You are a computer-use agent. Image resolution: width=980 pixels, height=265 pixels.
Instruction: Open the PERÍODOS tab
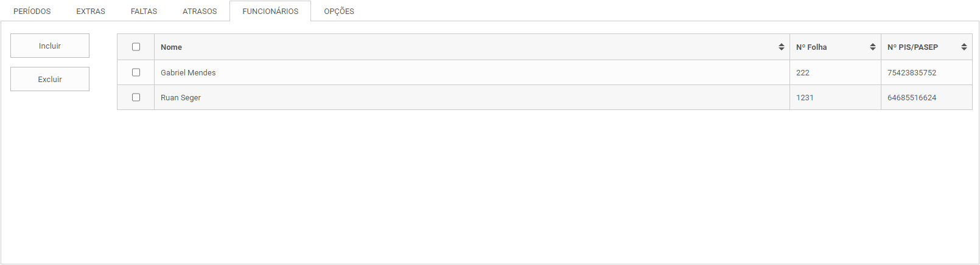[x=32, y=11]
